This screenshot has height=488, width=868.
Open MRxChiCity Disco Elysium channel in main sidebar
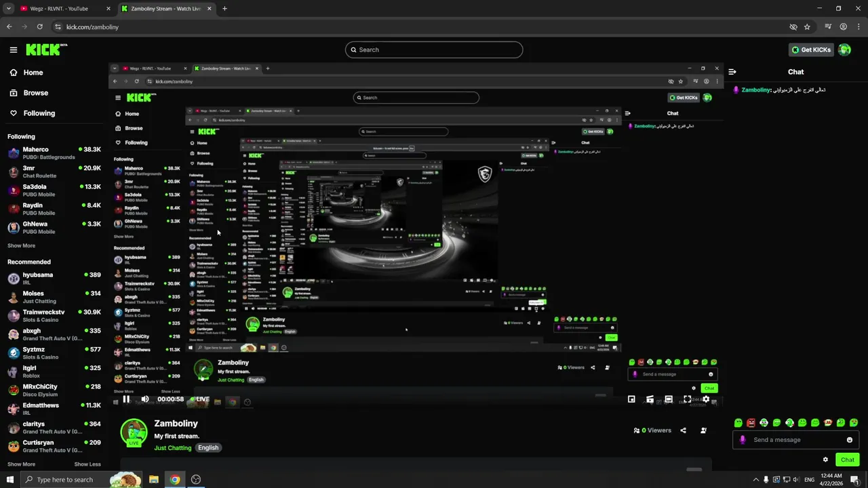tap(54, 390)
